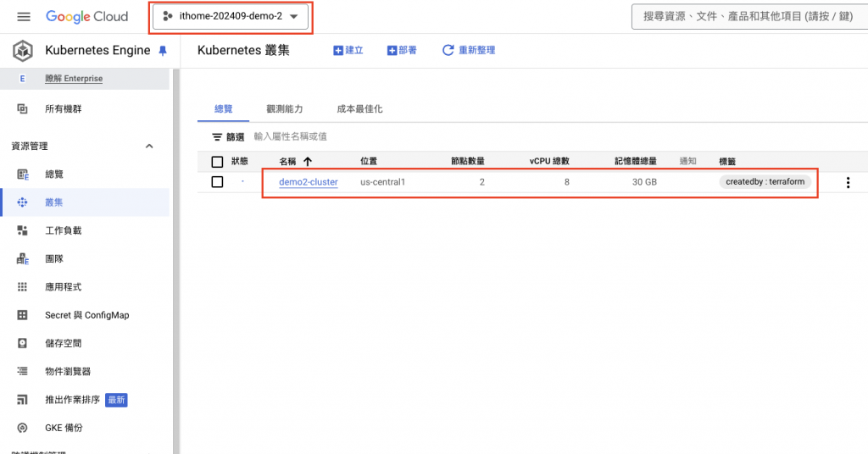Select 叢集 in the sidebar
This screenshot has height=454, width=868.
pyautogui.click(x=53, y=202)
